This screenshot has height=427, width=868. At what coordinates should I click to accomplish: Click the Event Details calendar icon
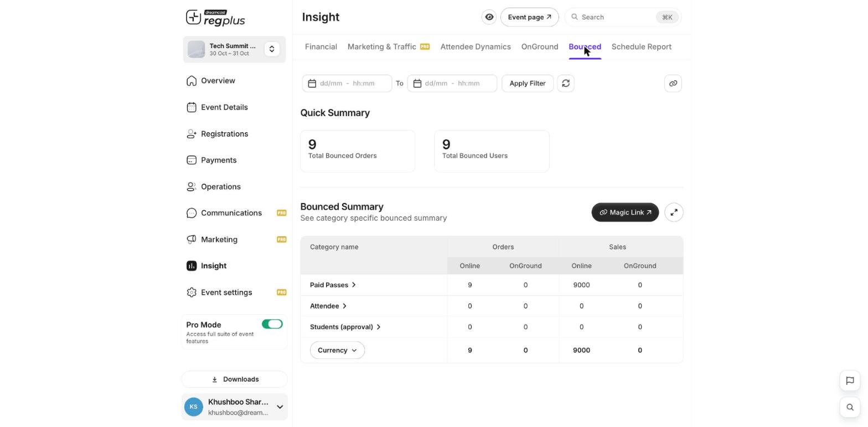click(x=192, y=107)
